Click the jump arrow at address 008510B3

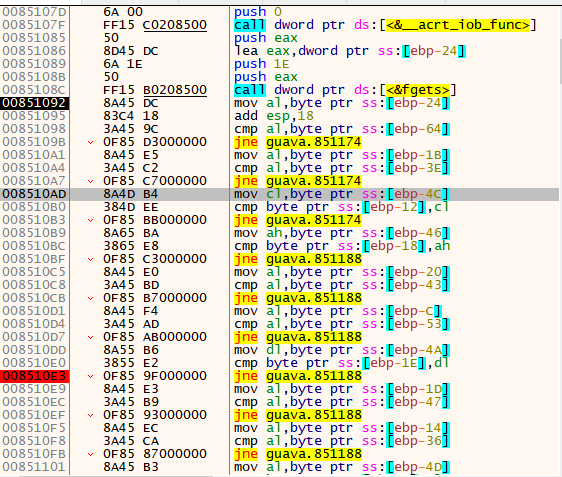point(91,220)
